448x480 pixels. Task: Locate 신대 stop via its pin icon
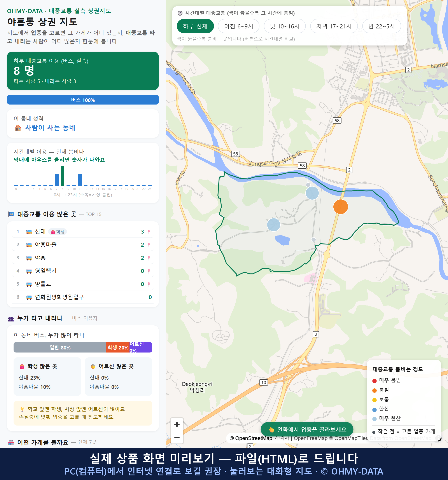point(149,232)
